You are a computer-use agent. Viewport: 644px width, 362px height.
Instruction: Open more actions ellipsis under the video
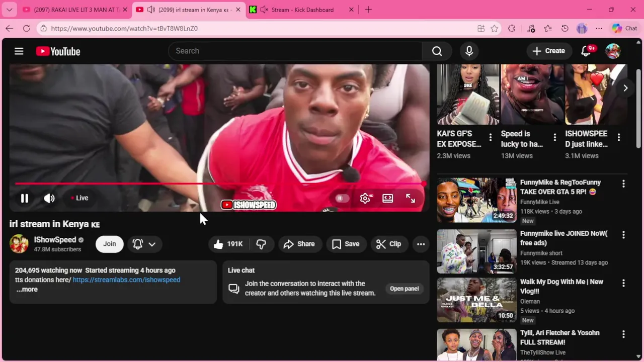(x=421, y=244)
